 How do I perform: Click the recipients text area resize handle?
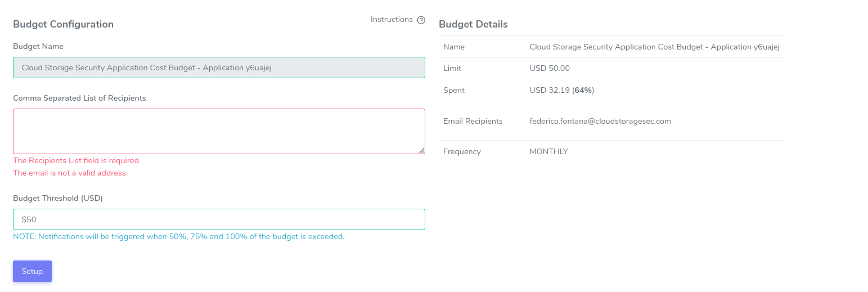421,150
